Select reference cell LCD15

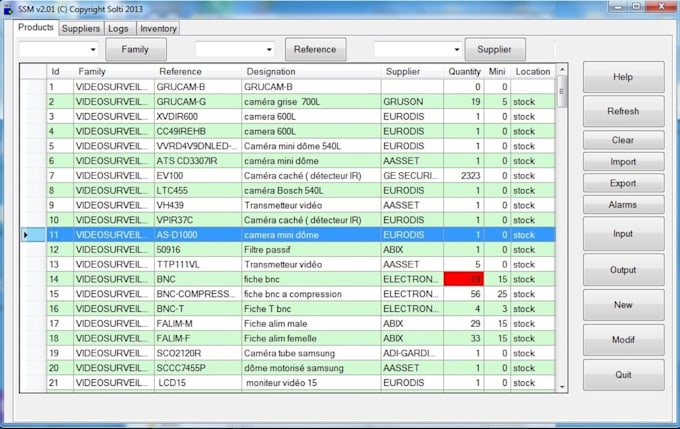click(198, 383)
